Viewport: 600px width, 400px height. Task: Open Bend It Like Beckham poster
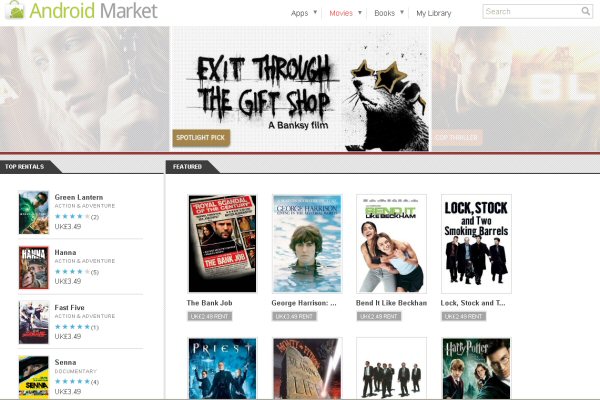pos(391,244)
